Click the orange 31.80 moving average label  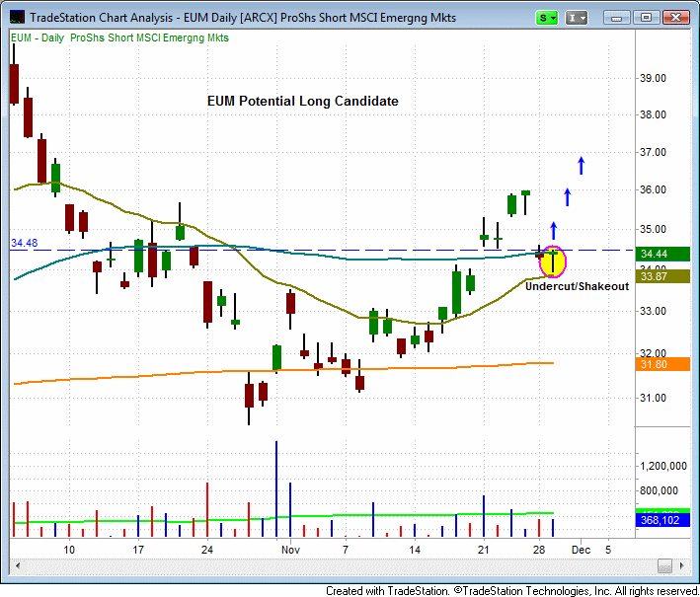pos(662,364)
